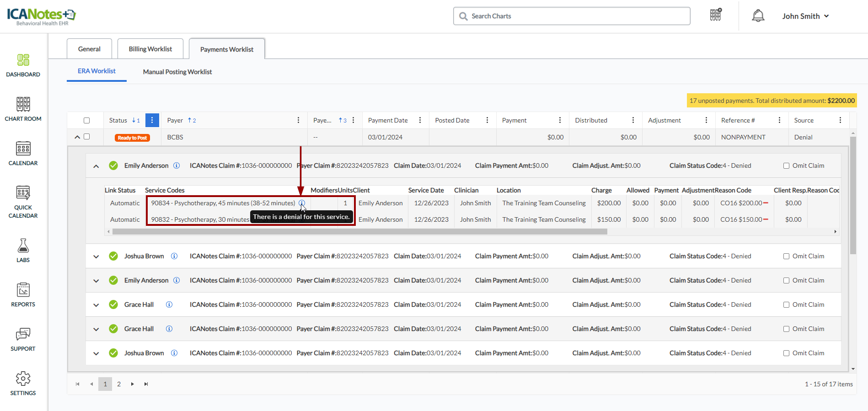The height and width of the screenshot is (411, 868).
Task: Click the notifications bell icon
Action: coord(758,16)
